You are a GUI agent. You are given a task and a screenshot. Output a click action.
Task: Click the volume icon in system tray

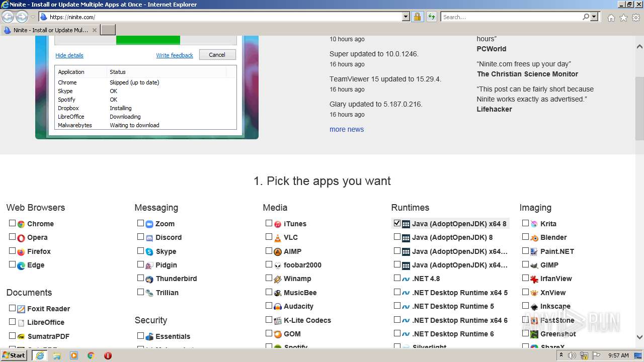point(572,355)
